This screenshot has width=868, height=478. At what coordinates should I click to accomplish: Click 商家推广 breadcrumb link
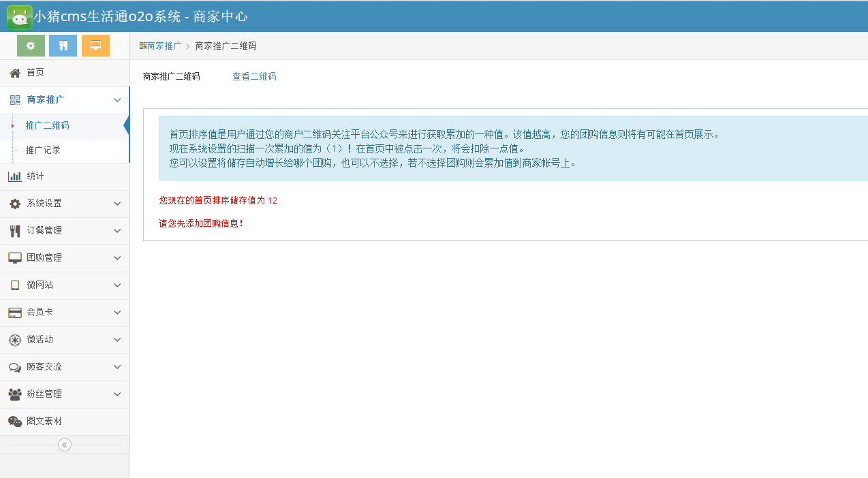(x=164, y=46)
